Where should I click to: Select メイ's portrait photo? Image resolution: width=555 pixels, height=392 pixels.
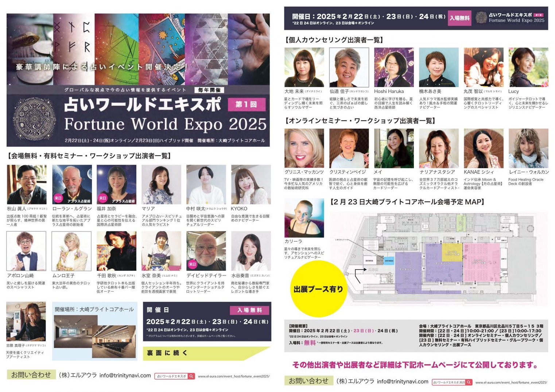394,148
